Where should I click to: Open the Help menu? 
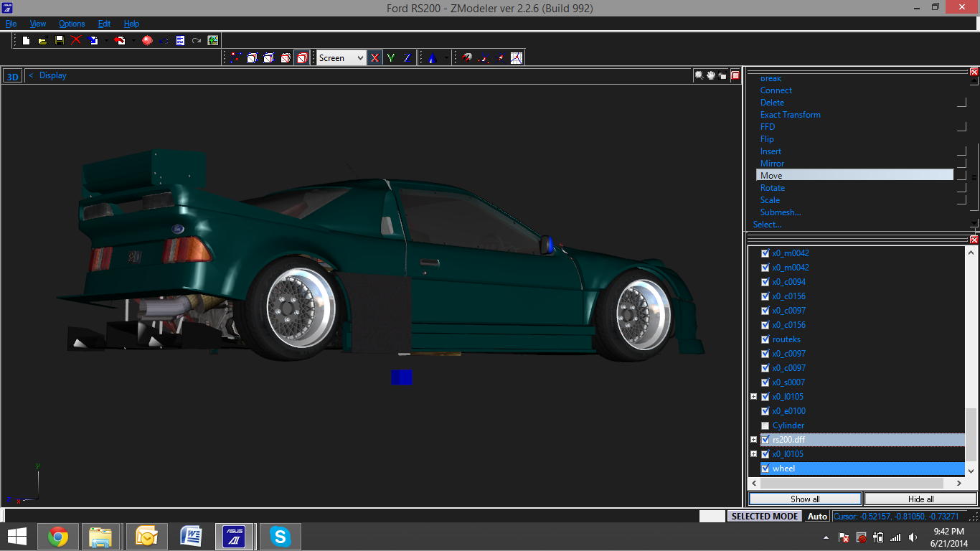click(131, 24)
